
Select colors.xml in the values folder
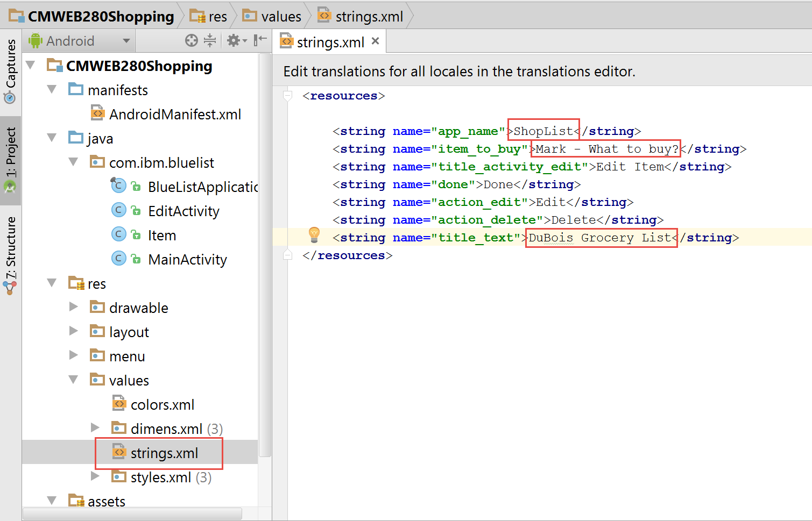163,404
